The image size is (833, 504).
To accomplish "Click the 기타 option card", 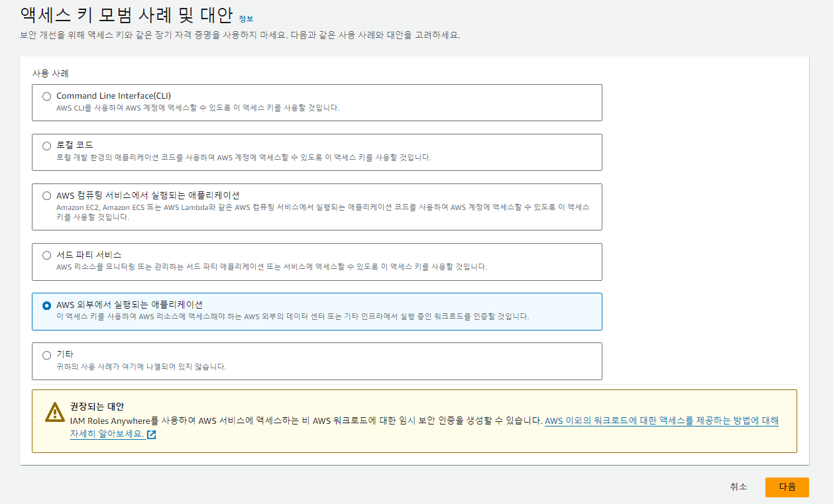I will (x=317, y=360).
